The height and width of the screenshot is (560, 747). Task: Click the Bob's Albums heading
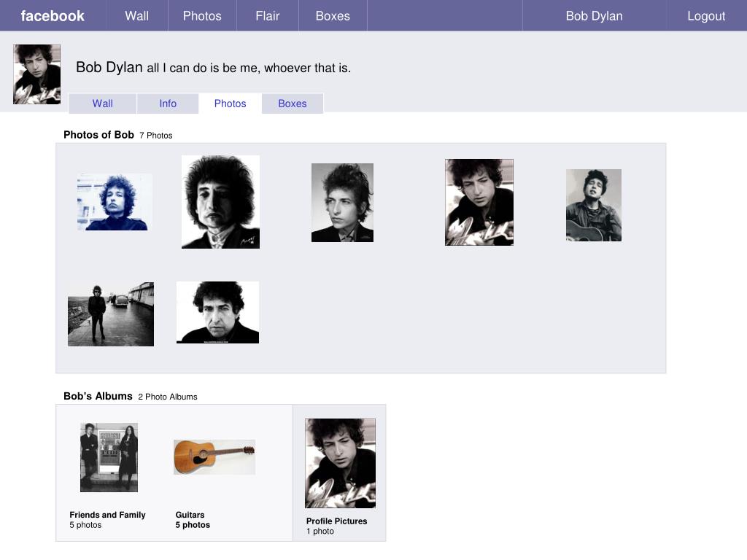coord(98,396)
